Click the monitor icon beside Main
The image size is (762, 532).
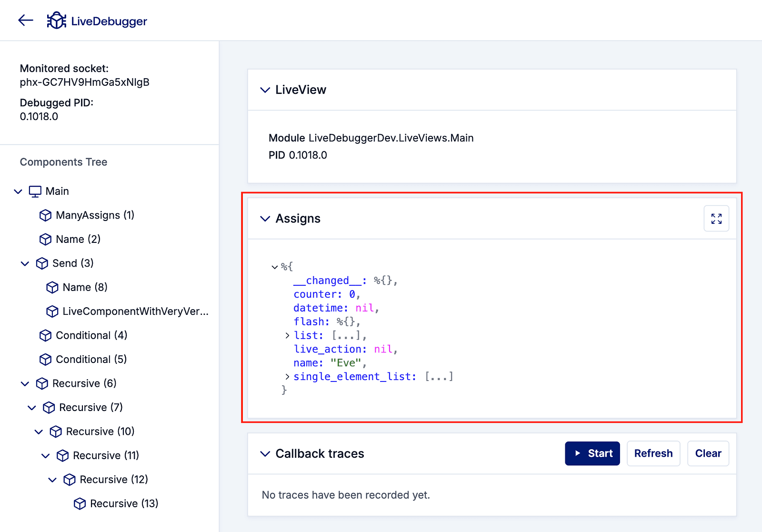coord(35,191)
